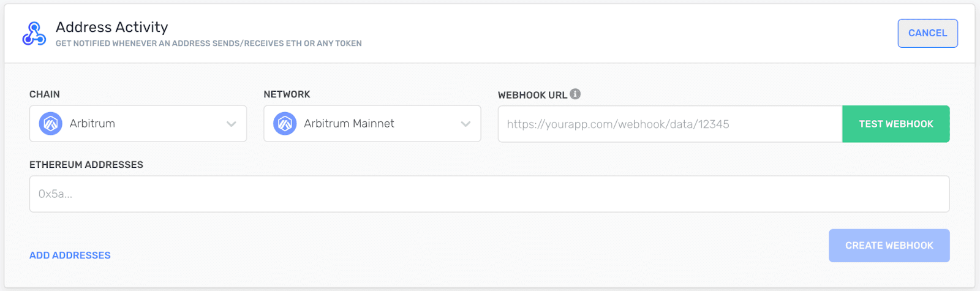Click the Arbitrum logo in the Chain selector

[x=51, y=124]
